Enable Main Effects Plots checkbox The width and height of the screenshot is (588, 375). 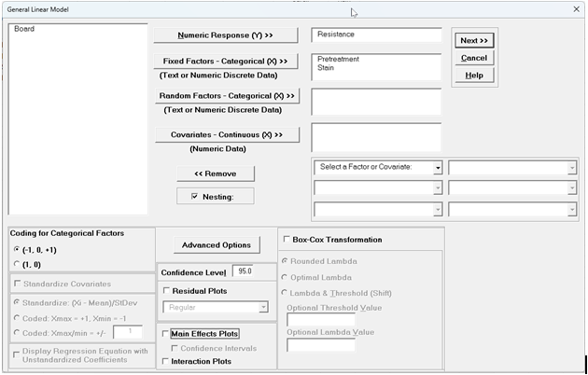165,334
